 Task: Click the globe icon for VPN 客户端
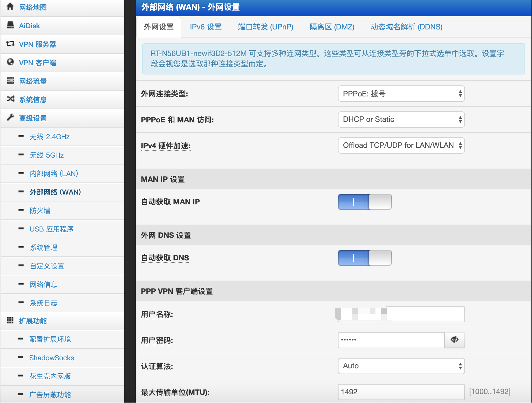[10, 62]
